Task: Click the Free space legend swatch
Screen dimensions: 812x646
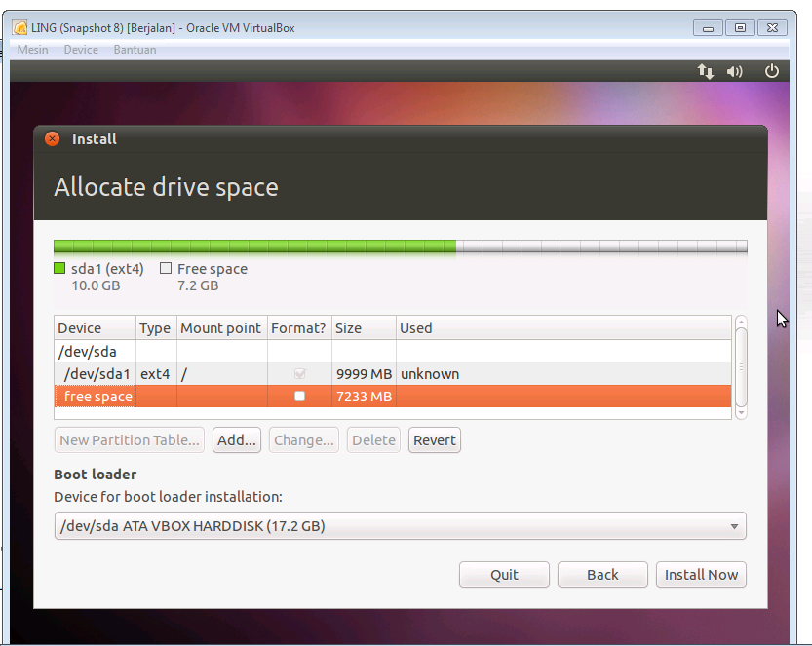Action: pos(166,268)
